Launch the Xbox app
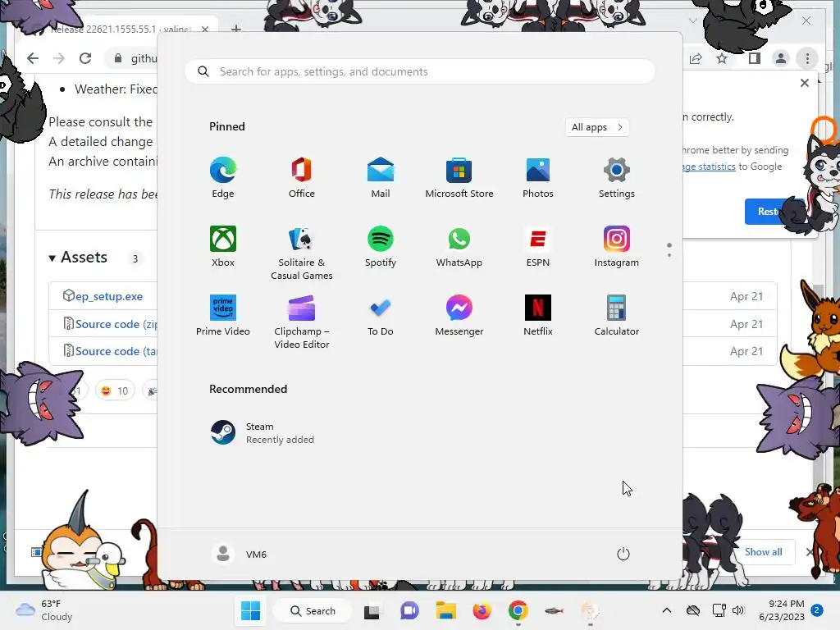840x630 pixels. click(x=223, y=246)
